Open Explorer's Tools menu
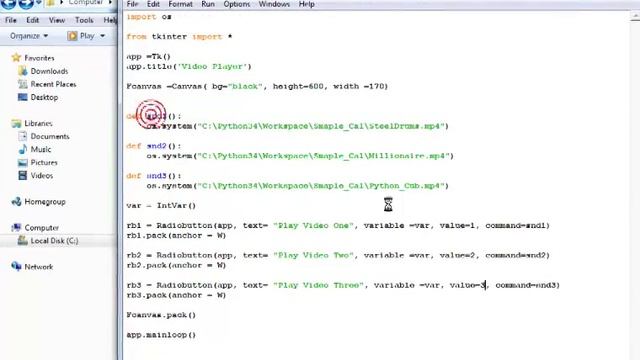 coord(84,20)
